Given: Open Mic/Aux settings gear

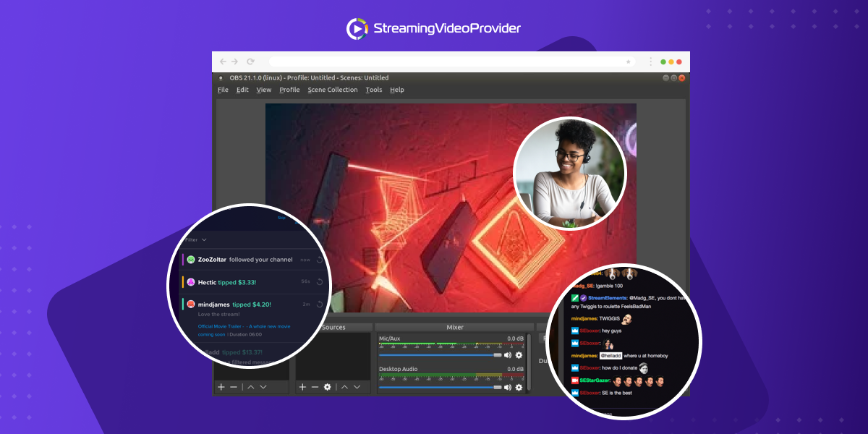Looking at the screenshot, I should pyautogui.click(x=519, y=355).
